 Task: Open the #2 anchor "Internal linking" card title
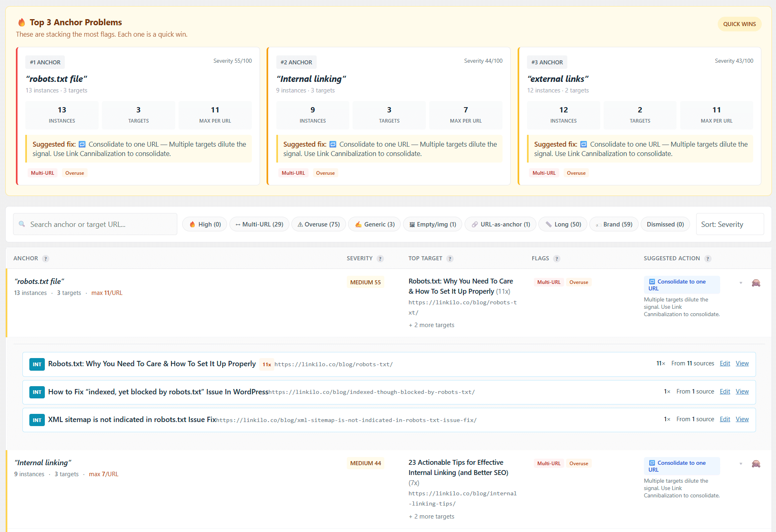point(311,79)
